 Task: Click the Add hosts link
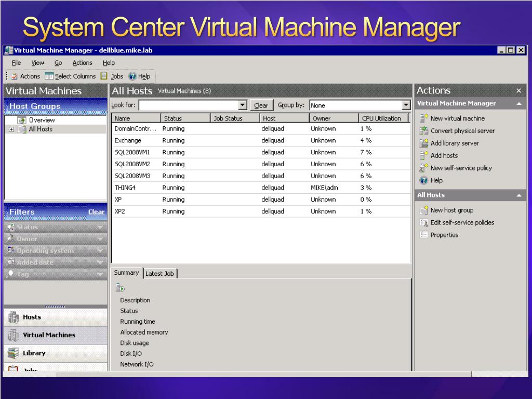(444, 155)
